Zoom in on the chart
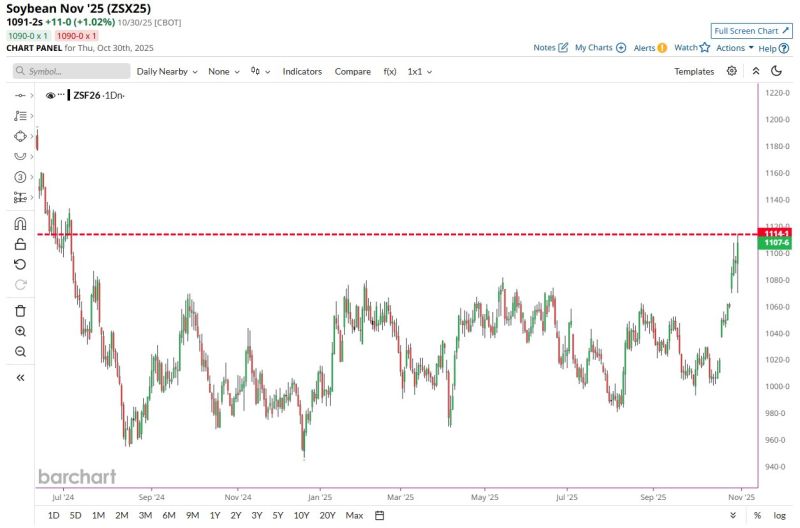 tap(20, 332)
